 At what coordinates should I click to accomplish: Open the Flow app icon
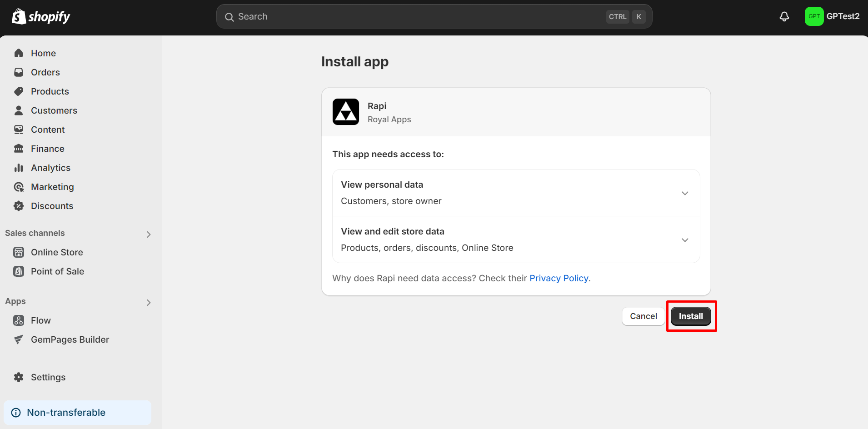(x=18, y=320)
